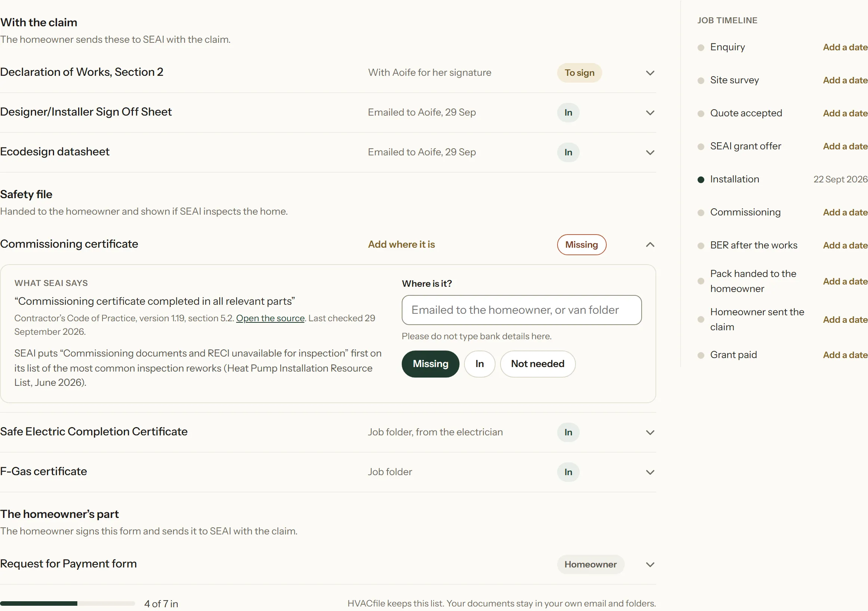Expand the Declaration of Works row chevron
Screen dimensions: 868x611
click(650, 73)
